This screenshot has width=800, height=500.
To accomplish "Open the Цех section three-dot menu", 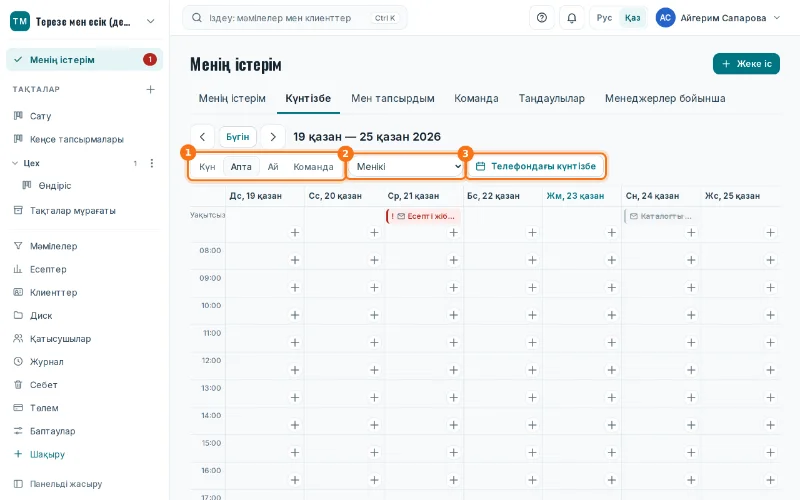I will (x=152, y=163).
